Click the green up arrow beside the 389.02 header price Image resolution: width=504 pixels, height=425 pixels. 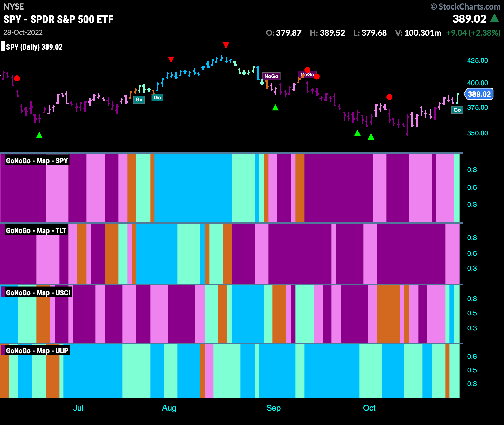[495, 18]
